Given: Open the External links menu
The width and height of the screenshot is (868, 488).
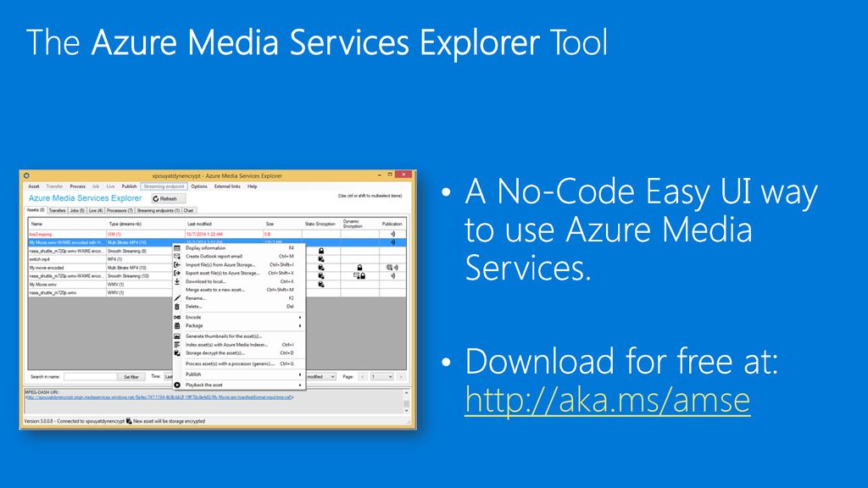Looking at the screenshot, I should click(x=227, y=186).
